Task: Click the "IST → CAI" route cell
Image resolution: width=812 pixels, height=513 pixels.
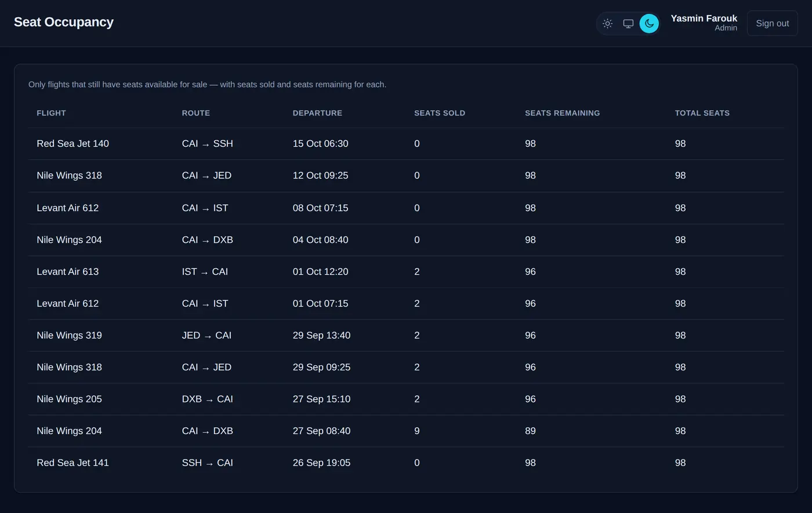Action: 205,271
